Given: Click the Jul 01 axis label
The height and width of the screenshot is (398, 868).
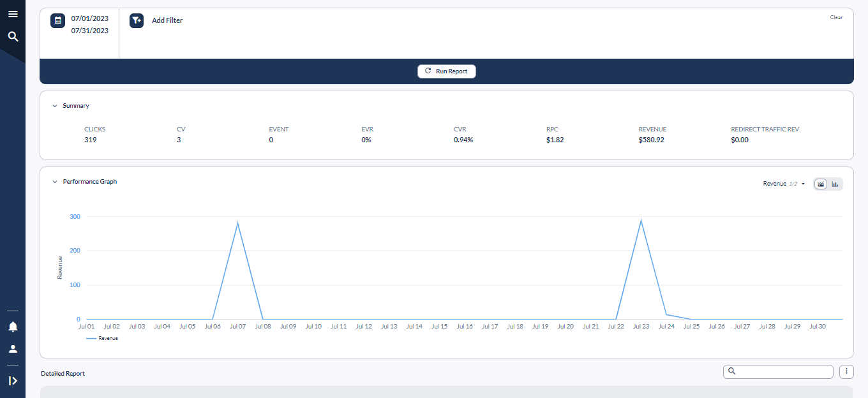Looking at the screenshot, I should tap(86, 327).
